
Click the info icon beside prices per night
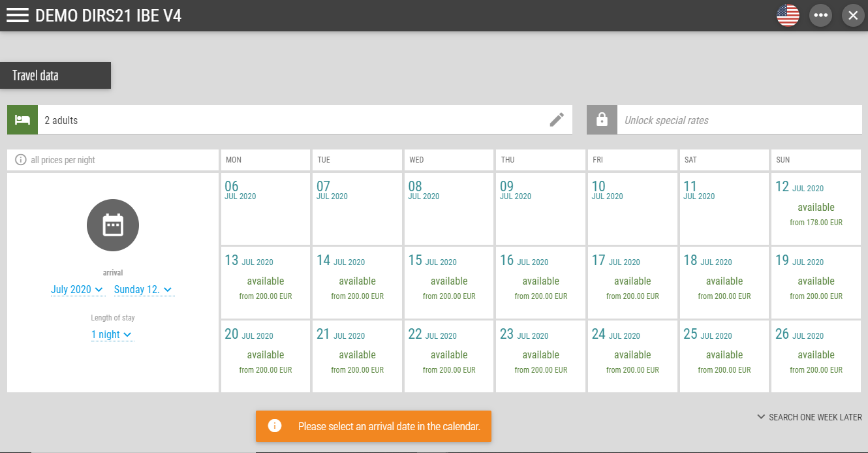[21, 160]
